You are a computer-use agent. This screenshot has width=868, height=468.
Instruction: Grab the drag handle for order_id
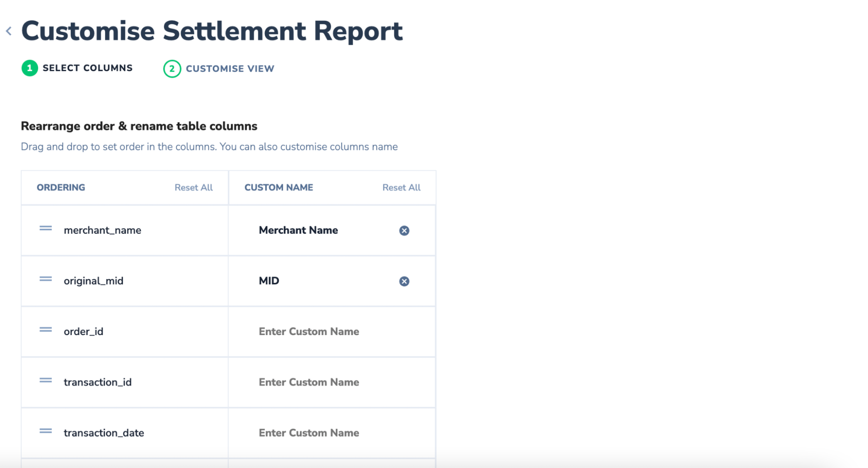46,330
